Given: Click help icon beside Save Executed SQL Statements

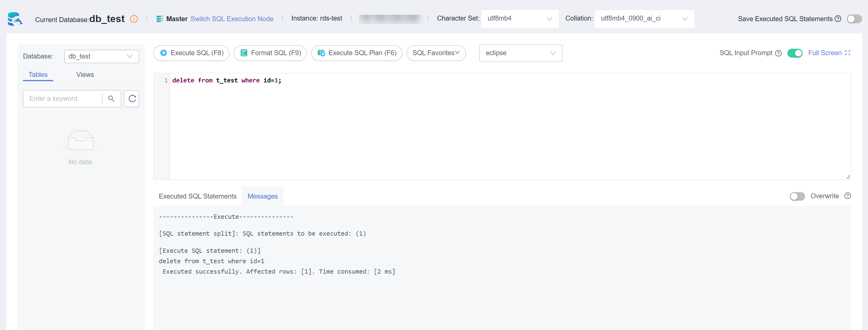Looking at the screenshot, I should 838,19.
